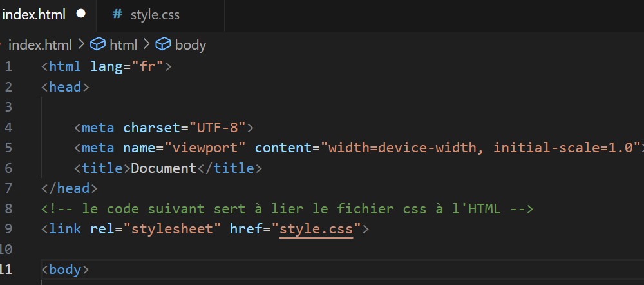Screen dimensions: 644x285
Task: Click the chevron between html and body
Action: [x=146, y=44]
